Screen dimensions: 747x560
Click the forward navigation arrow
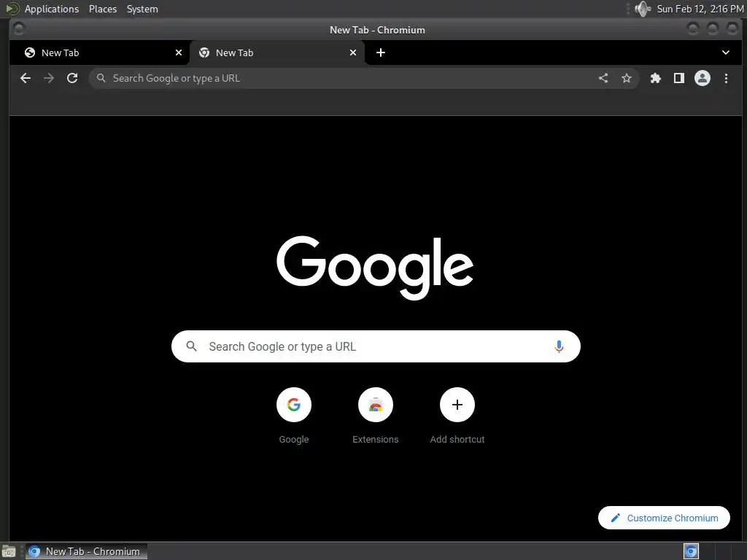[49, 78]
